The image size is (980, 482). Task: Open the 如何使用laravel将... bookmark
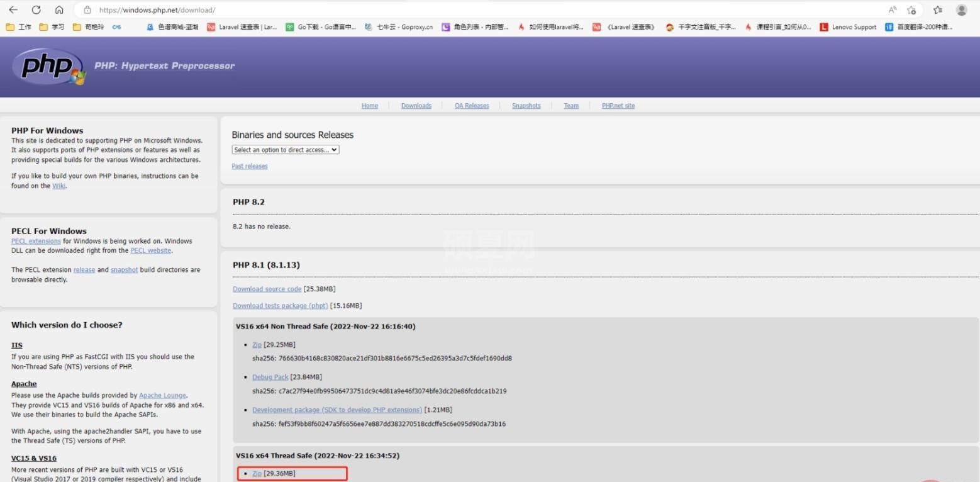(551, 27)
